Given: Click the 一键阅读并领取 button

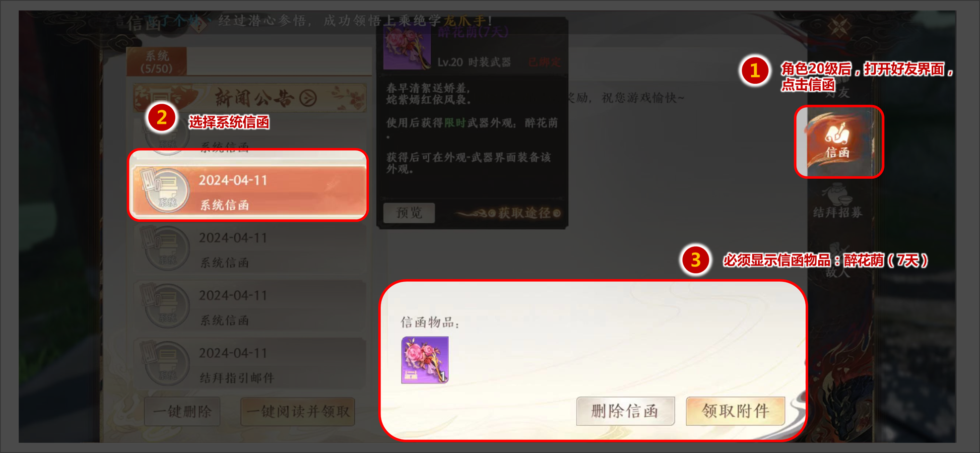Looking at the screenshot, I should click(x=298, y=411).
